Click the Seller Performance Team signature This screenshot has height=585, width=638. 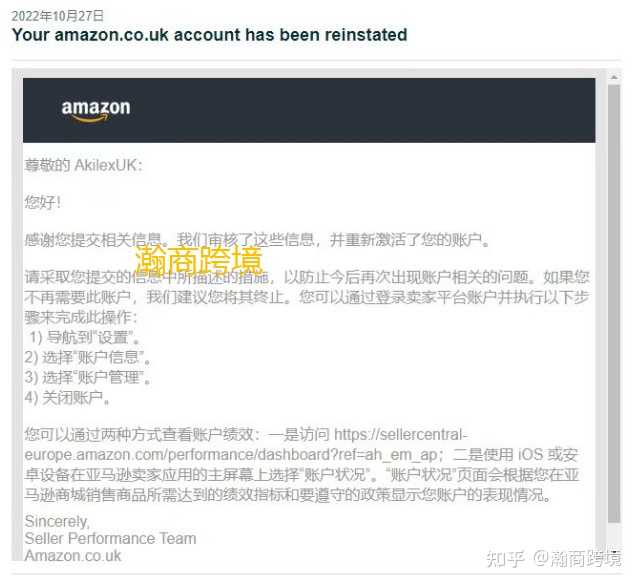coord(110,539)
